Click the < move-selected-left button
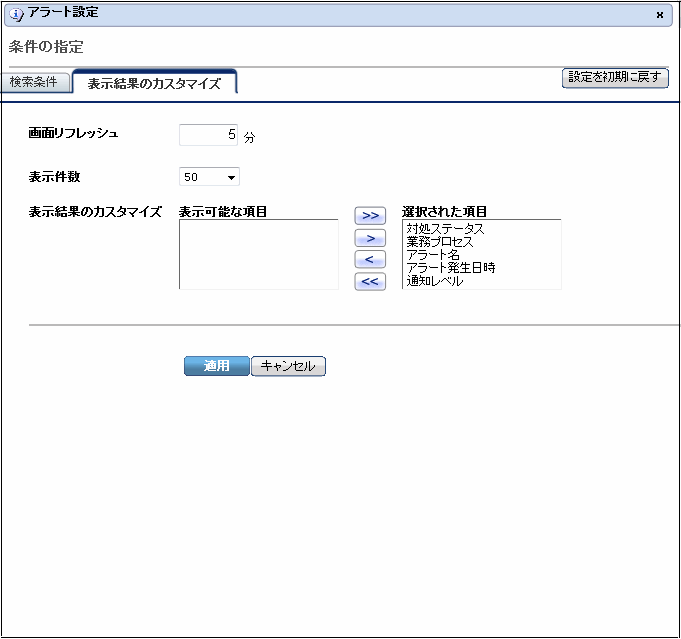 370,259
